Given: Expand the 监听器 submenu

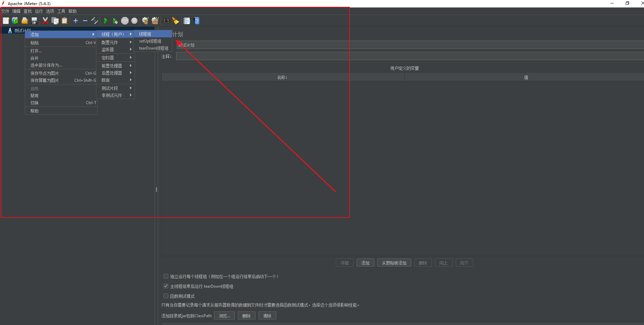Looking at the screenshot, I should 116,50.
